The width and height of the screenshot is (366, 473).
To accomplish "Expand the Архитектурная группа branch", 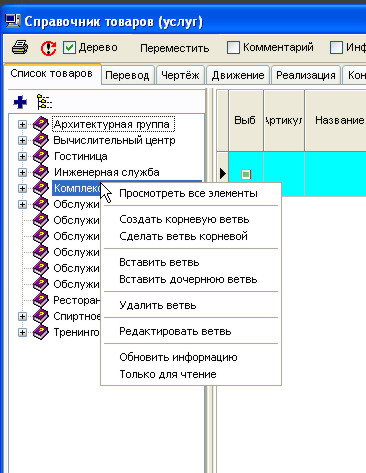I will pos(22,125).
